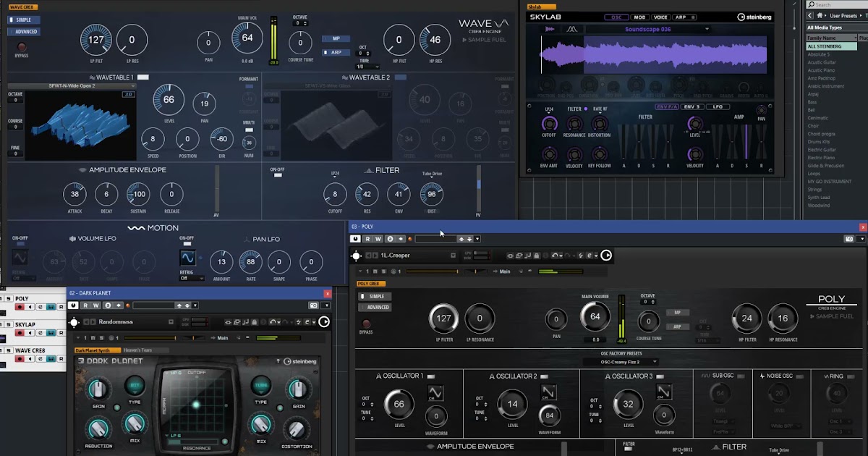
Task: Click the Dark Planet help question mark
Action: click(278, 361)
